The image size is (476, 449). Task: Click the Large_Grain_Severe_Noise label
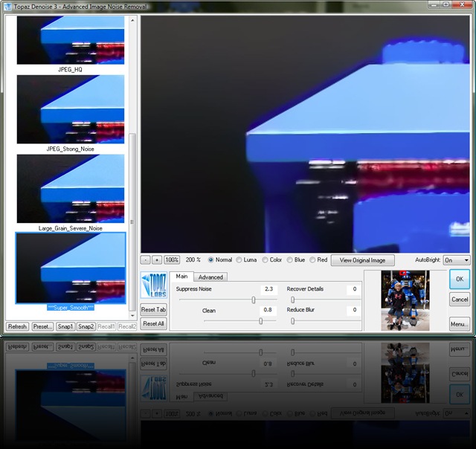70,228
